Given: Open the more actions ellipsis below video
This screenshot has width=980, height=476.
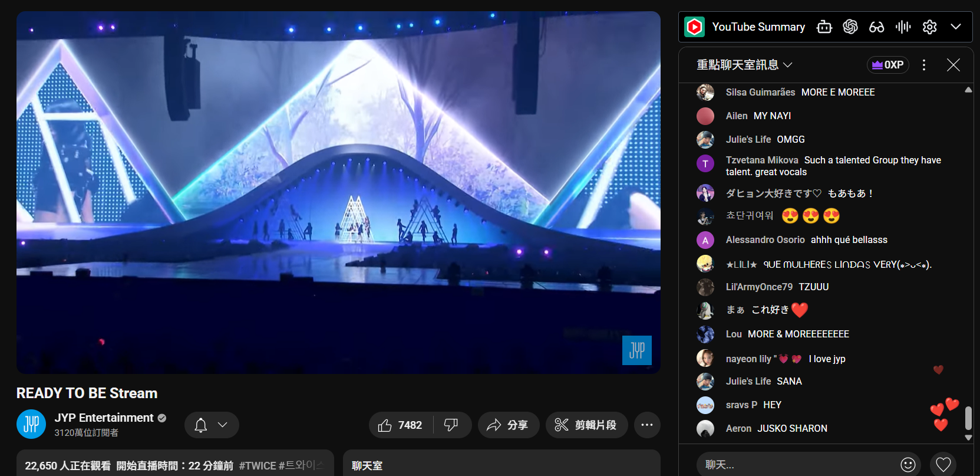Looking at the screenshot, I should pos(646,425).
